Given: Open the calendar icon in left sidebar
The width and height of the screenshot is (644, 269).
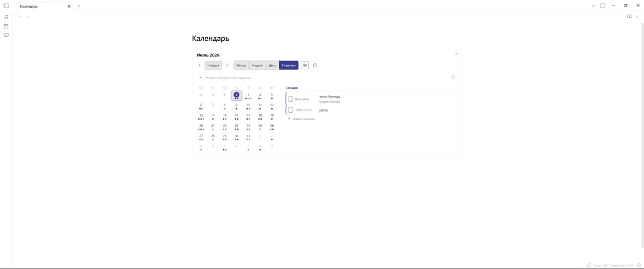Looking at the screenshot, I should pyautogui.click(x=6, y=26).
